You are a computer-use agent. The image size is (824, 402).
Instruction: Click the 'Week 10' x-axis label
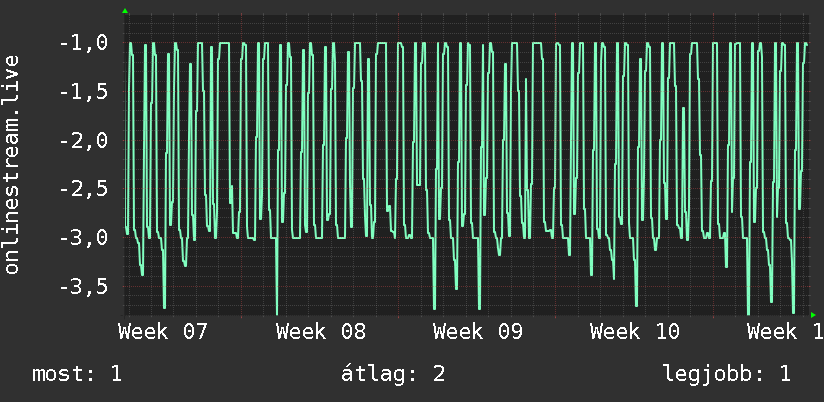pos(635,332)
